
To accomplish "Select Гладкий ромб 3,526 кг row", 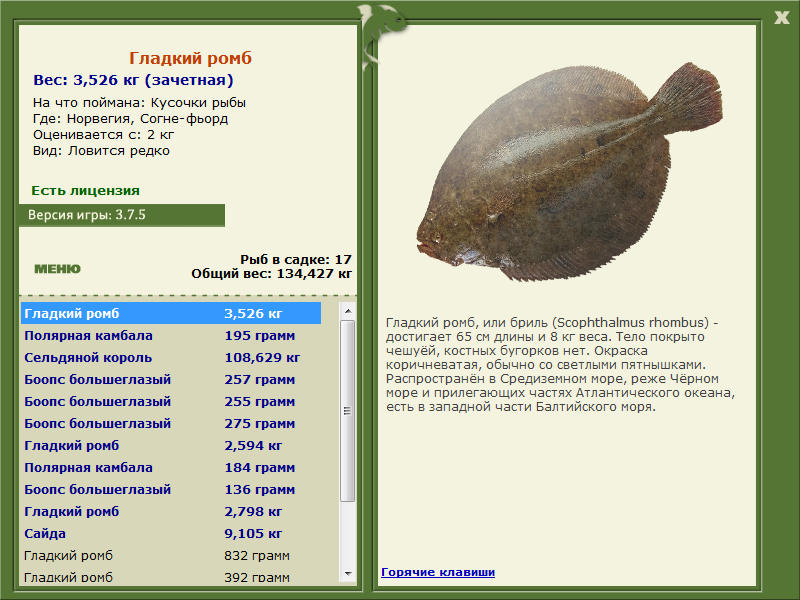I will (x=171, y=313).
